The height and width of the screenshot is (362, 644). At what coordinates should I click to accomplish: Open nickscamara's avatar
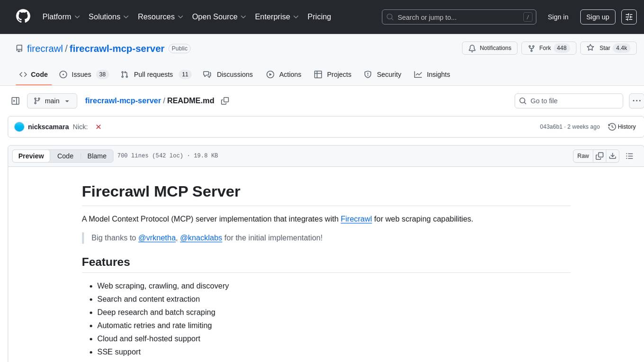click(x=19, y=127)
